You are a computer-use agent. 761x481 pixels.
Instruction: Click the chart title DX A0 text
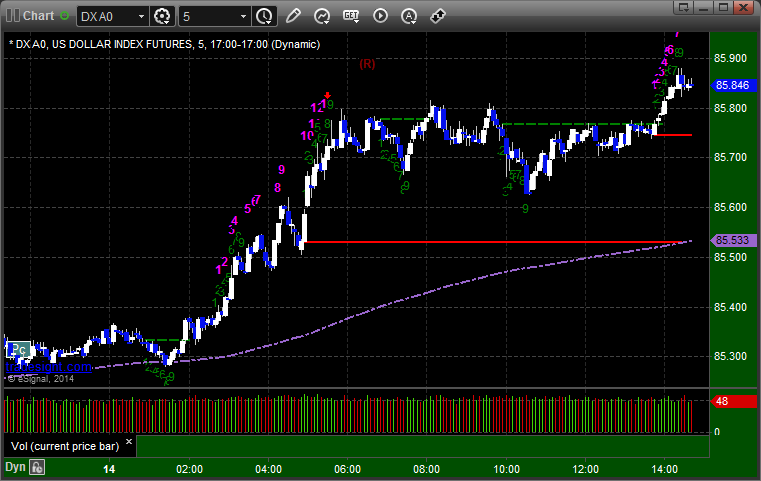coord(165,44)
